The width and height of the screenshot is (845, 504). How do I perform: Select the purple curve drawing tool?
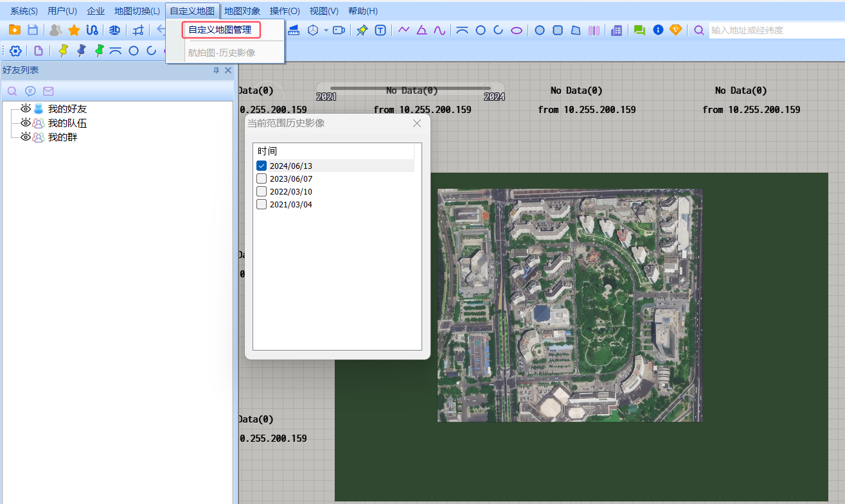pyautogui.click(x=440, y=30)
